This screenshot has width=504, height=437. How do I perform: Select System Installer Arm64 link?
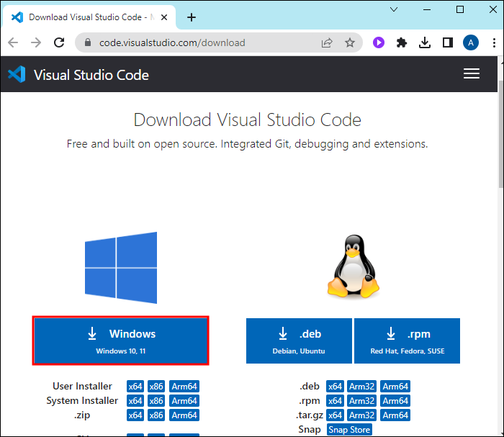pos(184,401)
